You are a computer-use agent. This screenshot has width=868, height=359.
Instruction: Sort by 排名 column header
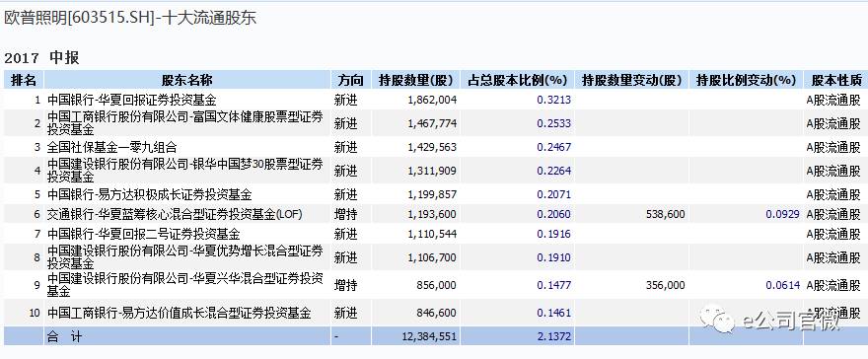point(24,80)
